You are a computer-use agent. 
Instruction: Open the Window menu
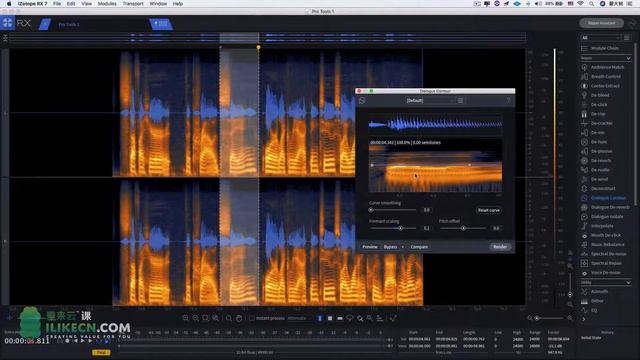tap(158, 4)
